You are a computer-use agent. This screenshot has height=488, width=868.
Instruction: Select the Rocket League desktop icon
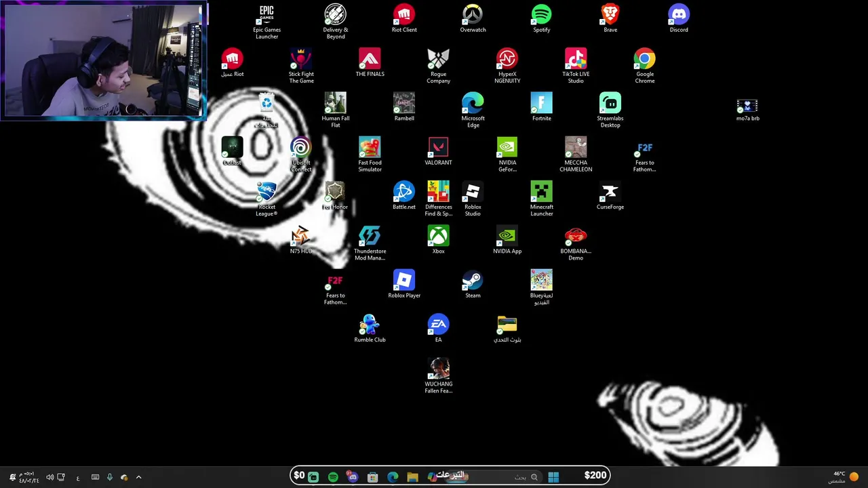267,199
